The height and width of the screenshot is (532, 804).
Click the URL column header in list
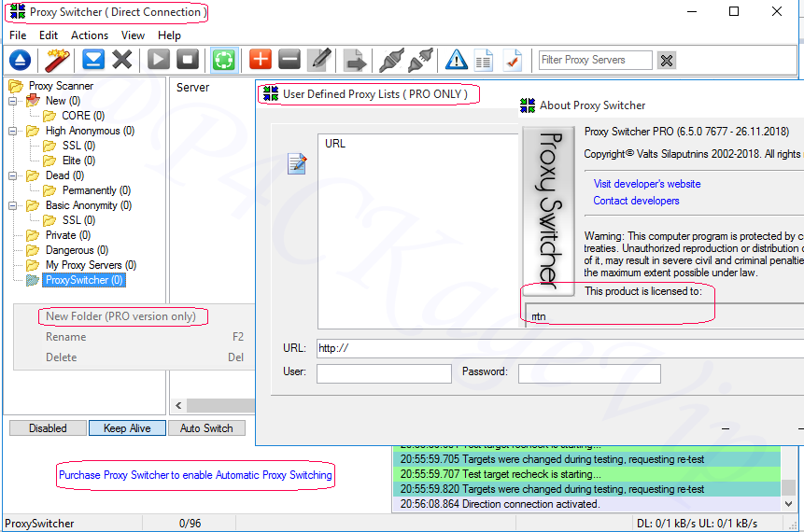point(335,144)
